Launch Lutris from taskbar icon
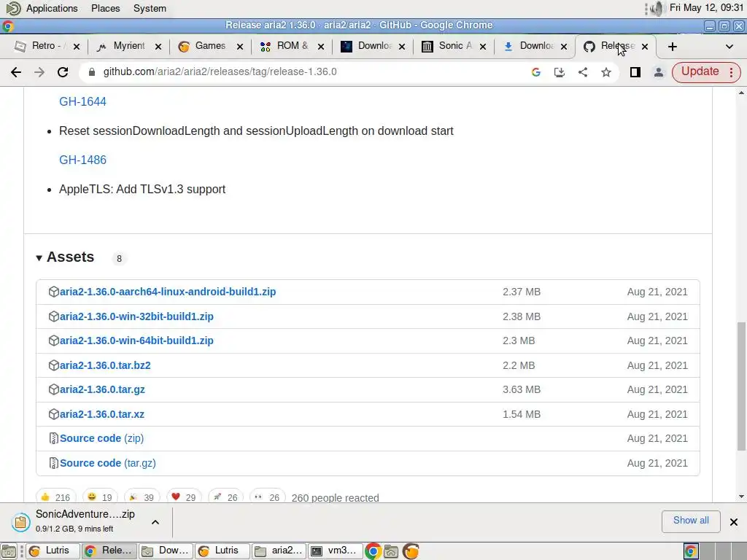 click(411, 551)
